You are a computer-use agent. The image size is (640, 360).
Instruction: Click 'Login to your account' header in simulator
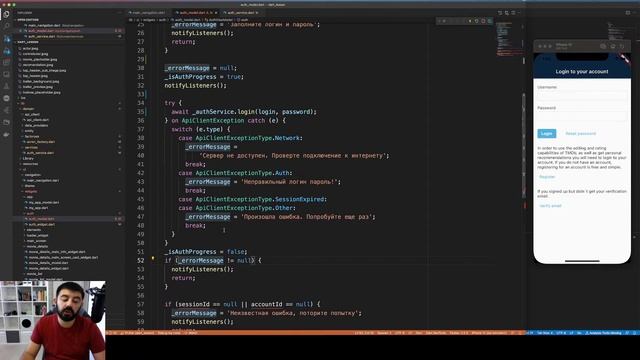click(582, 71)
